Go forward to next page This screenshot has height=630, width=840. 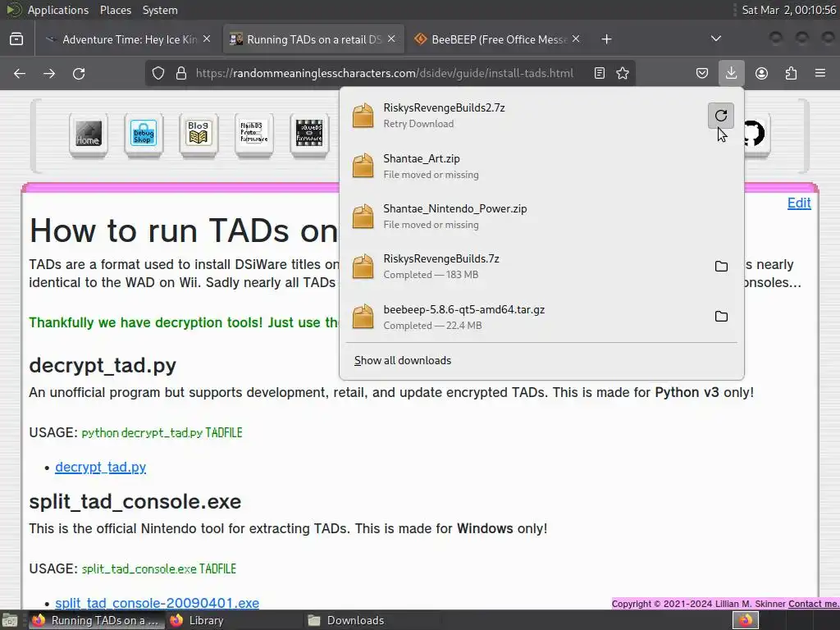pyautogui.click(x=49, y=73)
